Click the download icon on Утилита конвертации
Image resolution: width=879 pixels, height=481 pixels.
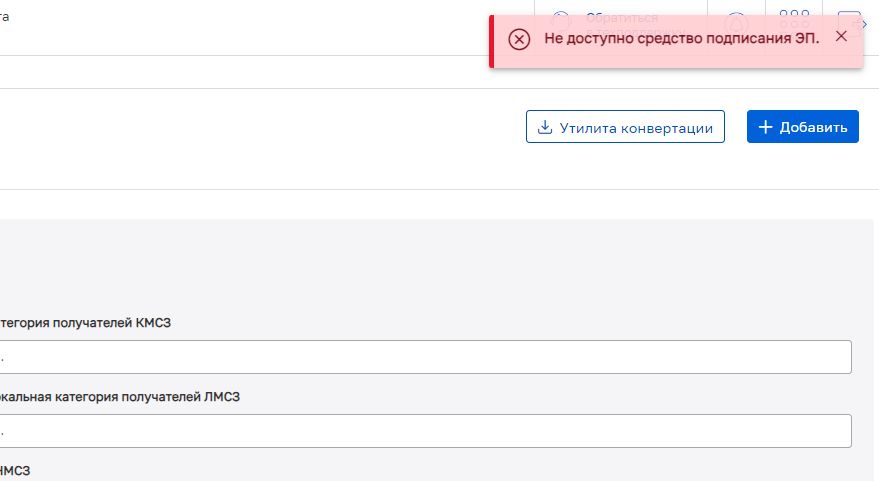click(x=545, y=127)
